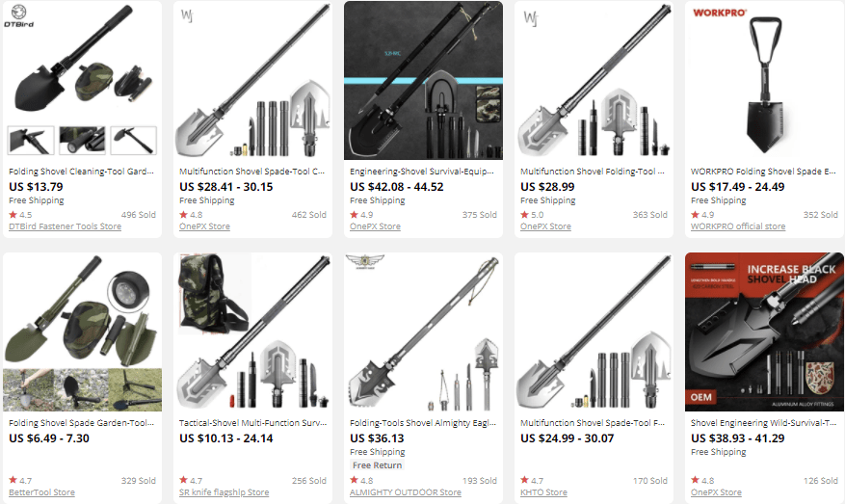Click the star next to 4.9 for WORKPRO

tap(696, 215)
